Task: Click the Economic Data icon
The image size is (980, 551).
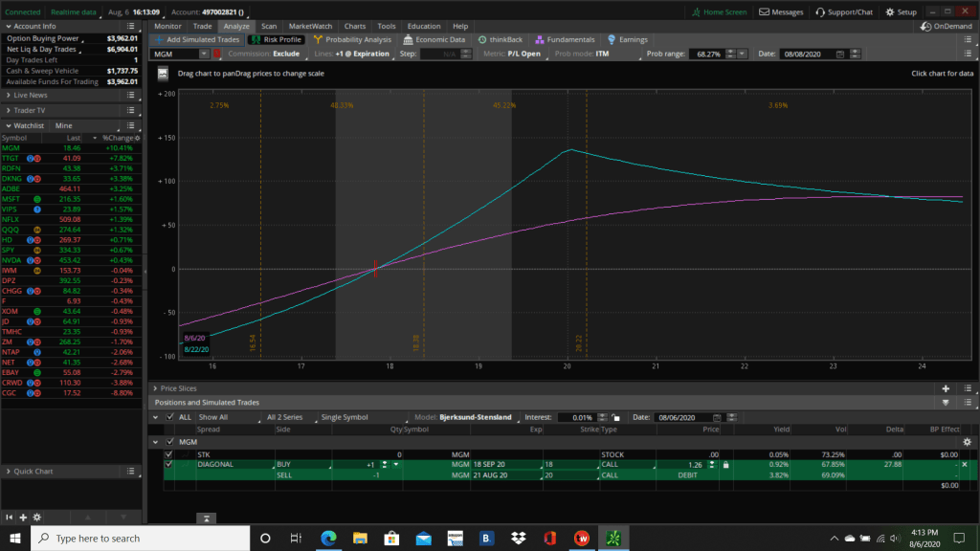Action: pos(409,40)
